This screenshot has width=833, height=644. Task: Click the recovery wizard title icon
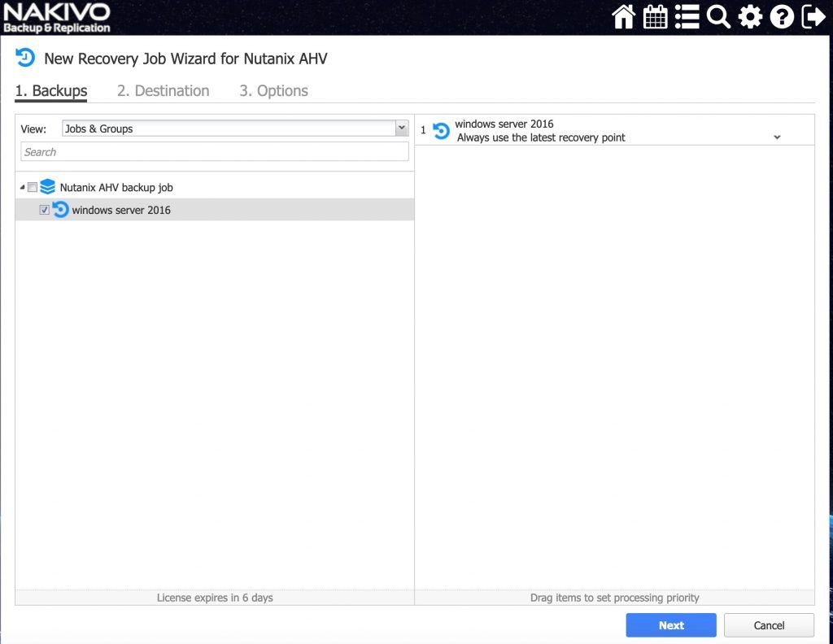coord(25,58)
